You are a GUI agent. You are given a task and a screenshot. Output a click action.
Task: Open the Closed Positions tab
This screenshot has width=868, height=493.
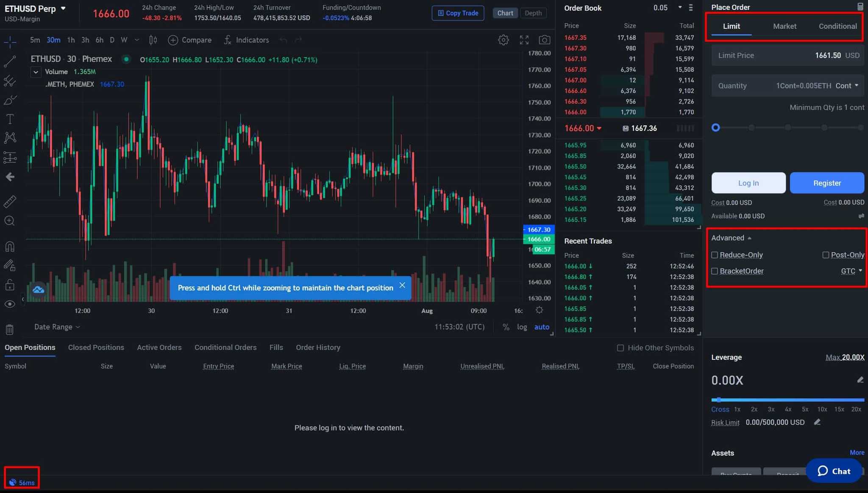click(x=96, y=347)
